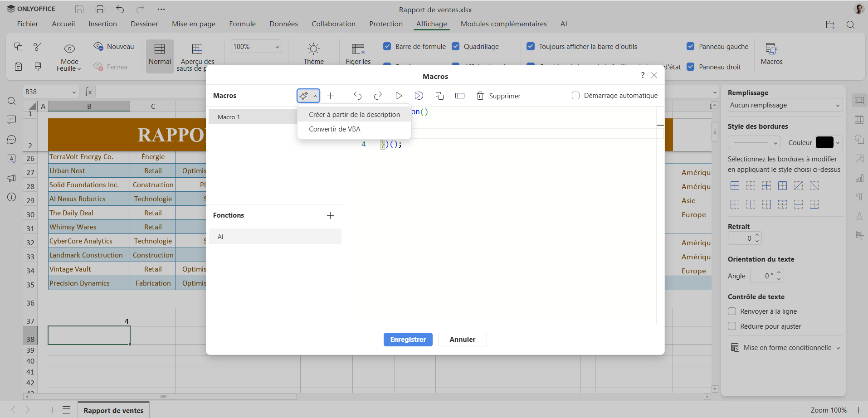This screenshot has height=418, width=868.
Task: Select Macro 1 in the list
Action: click(253, 117)
